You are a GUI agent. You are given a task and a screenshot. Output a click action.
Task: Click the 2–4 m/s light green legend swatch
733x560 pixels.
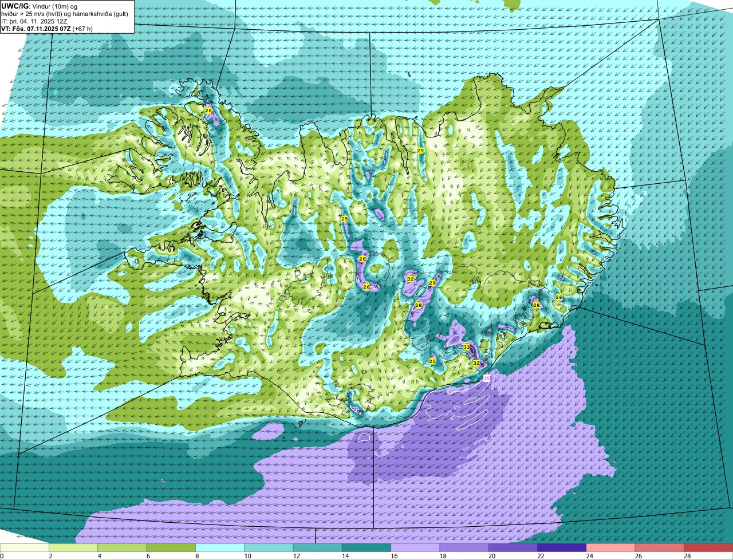pos(73,548)
